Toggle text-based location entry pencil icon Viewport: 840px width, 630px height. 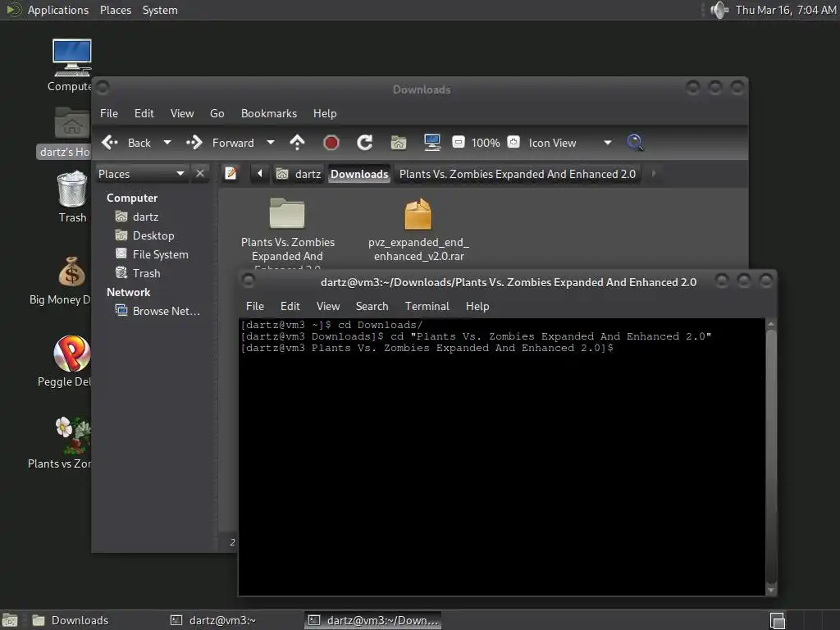[231, 174]
